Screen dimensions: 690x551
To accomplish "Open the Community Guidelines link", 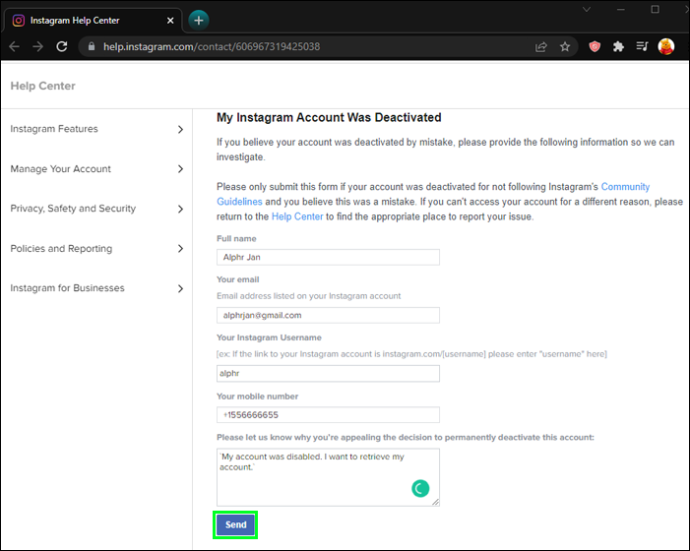I will click(x=625, y=187).
